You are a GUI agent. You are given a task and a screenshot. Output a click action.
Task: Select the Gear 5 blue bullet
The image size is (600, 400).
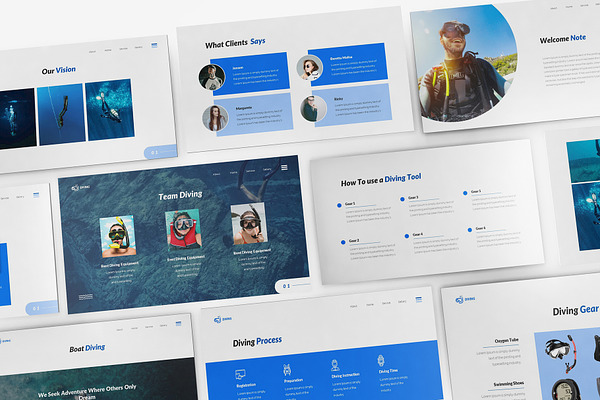(465, 193)
